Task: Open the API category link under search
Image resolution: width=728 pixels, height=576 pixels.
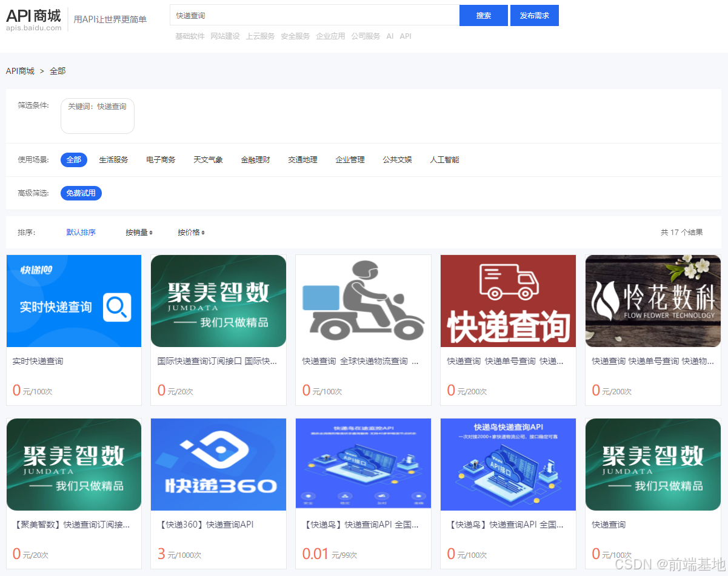Action: pos(406,36)
